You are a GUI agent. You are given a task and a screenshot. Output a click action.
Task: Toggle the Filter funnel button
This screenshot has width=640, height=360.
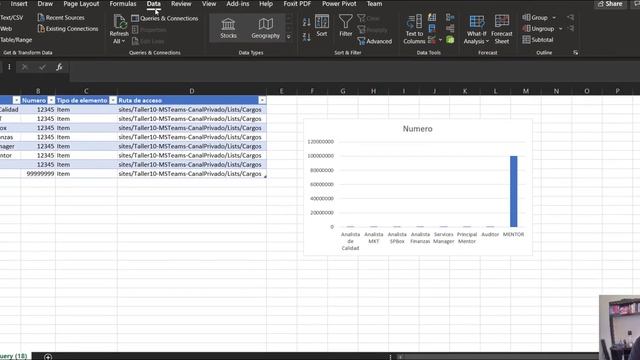coord(345,26)
